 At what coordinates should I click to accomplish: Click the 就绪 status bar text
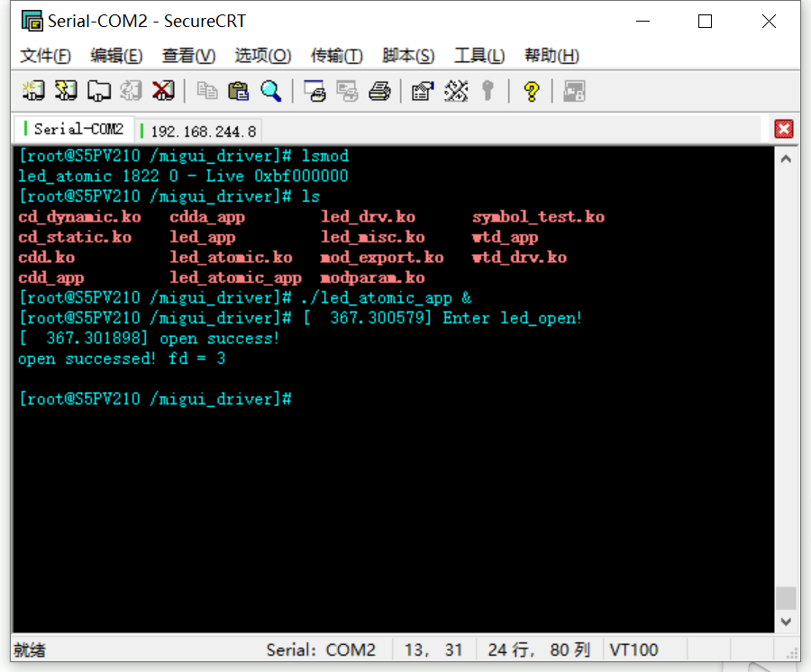[30, 649]
